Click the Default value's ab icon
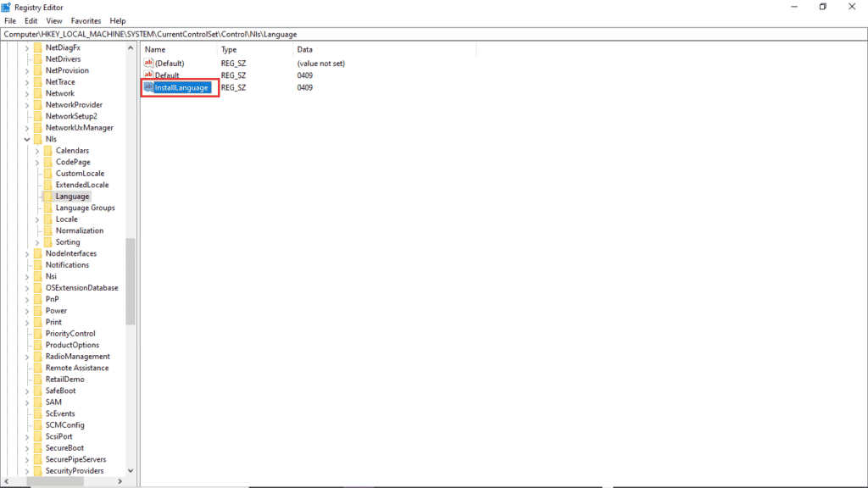868x488 pixels. click(x=148, y=75)
